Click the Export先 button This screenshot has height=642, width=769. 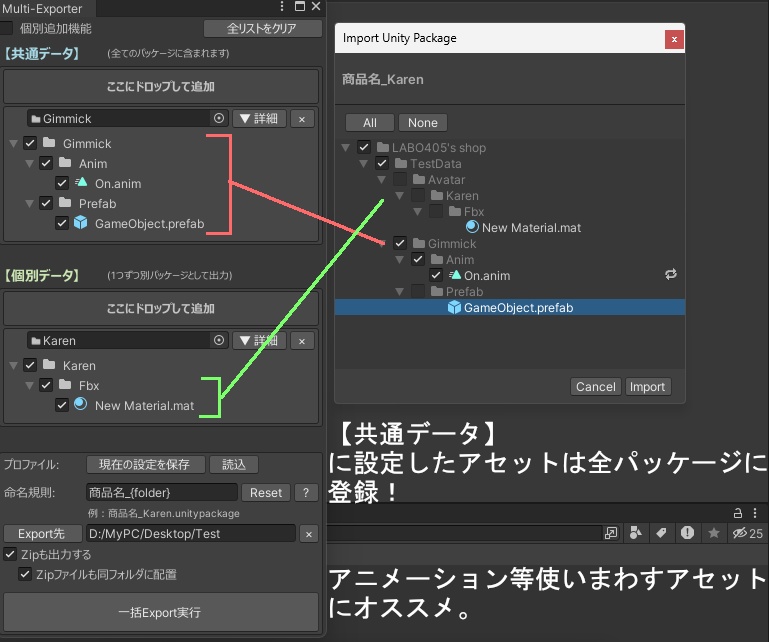pos(43,534)
